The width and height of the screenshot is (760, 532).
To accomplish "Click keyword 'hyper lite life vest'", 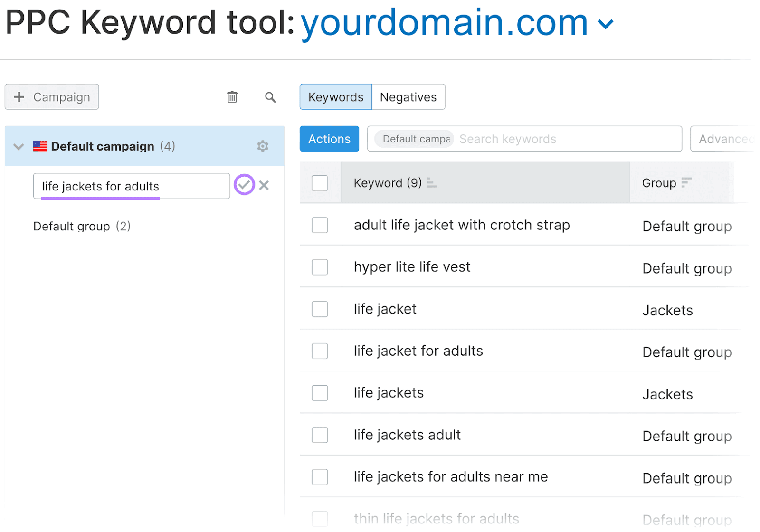I will pos(412,267).
